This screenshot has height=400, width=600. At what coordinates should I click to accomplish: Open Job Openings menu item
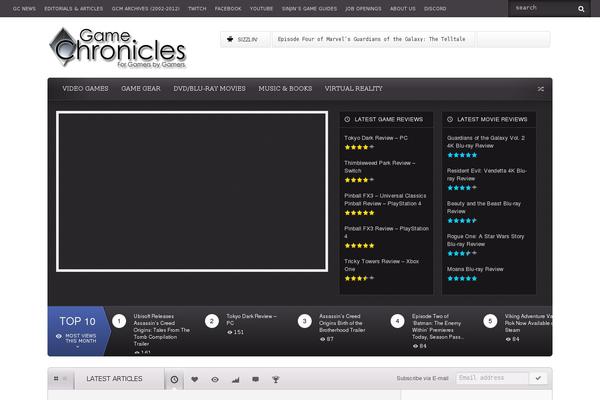363,8
